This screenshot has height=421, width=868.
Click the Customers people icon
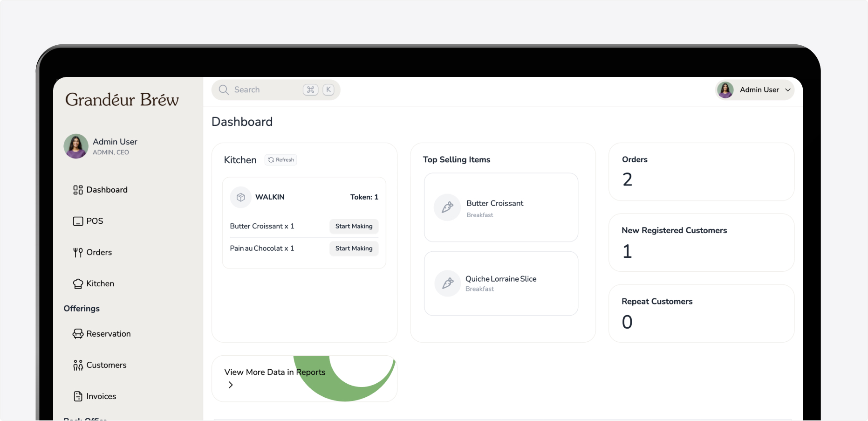click(78, 365)
